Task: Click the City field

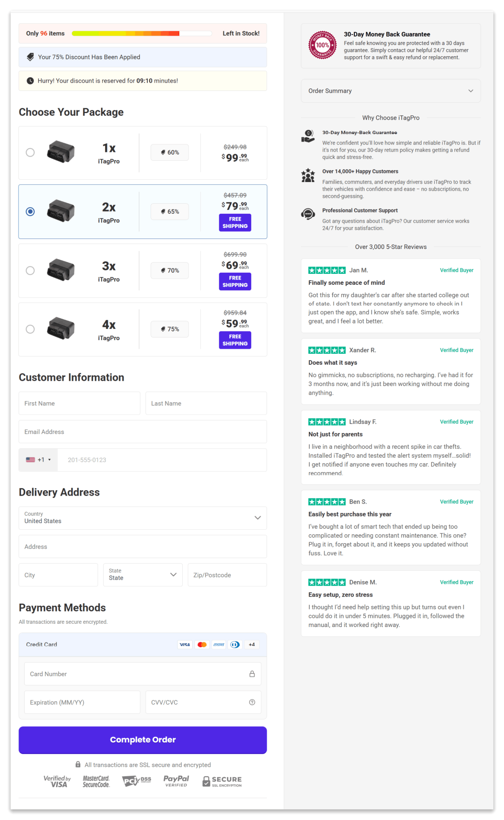Action: (x=58, y=575)
